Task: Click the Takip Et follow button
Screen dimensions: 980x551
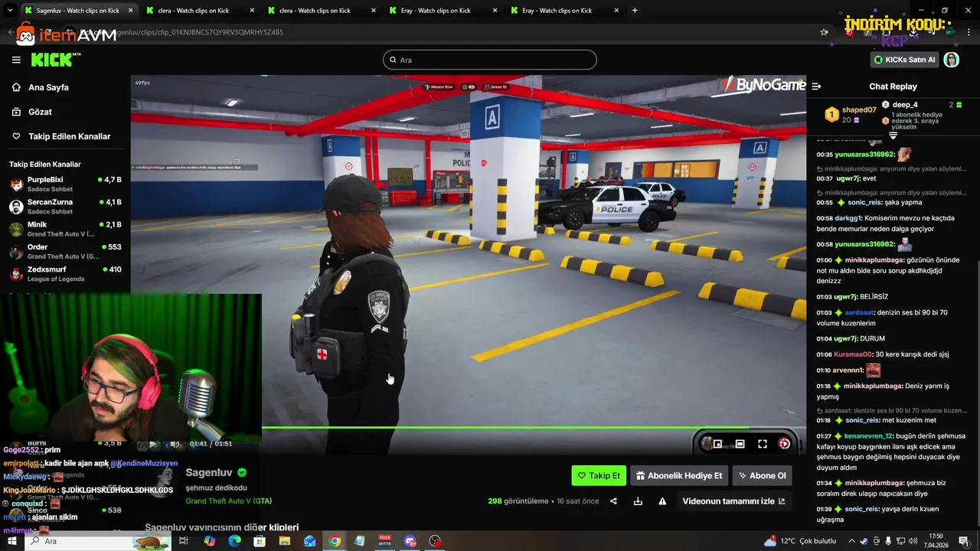Action: point(599,475)
